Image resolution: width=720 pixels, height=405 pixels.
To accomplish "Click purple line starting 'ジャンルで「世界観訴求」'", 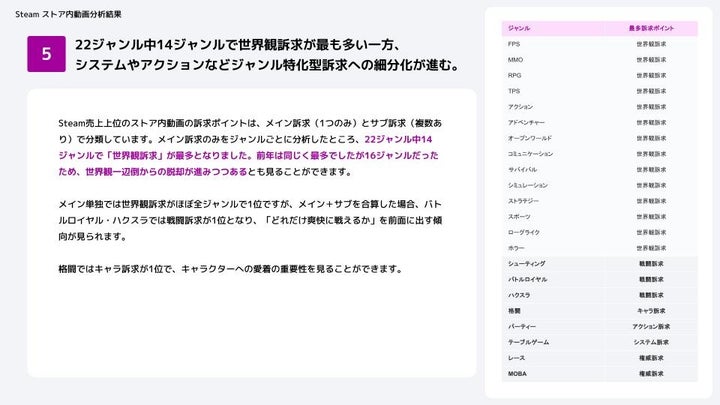I will (x=248, y=155).
